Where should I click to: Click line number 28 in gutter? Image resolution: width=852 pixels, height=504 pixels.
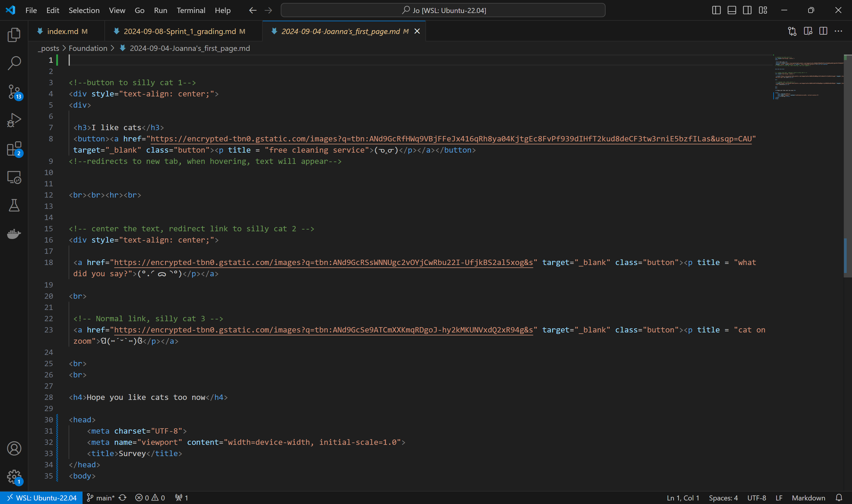[x=49, y=397]
